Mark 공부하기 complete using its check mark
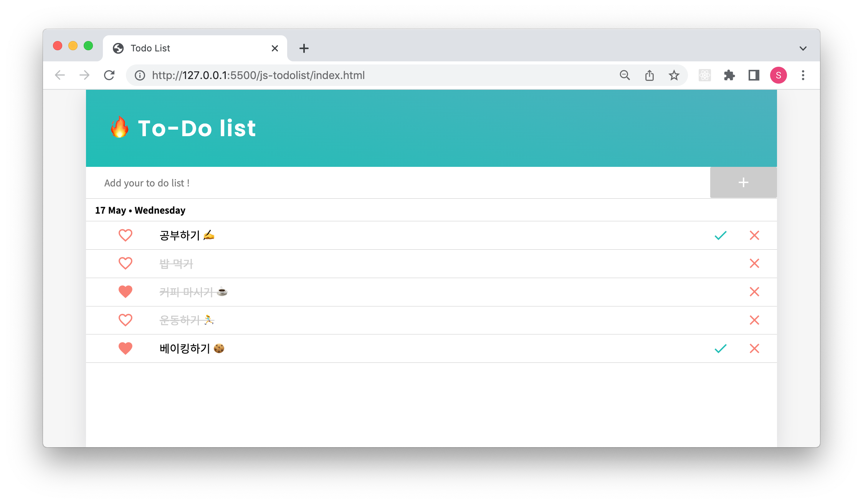The image size is (863, 504). pyautogui.click(x=720, y=235)
